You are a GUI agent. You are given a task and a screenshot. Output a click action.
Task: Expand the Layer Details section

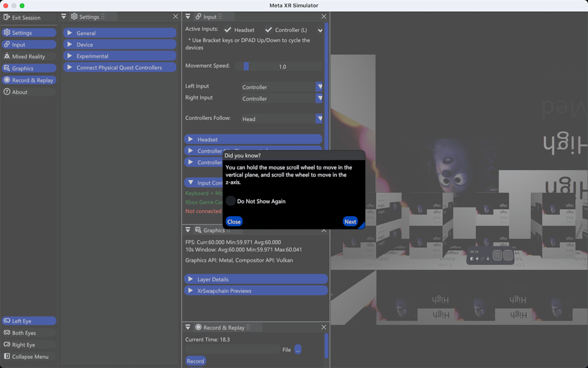coord(256,279)
